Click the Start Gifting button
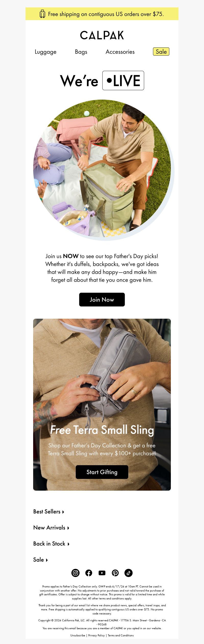This screenshot has width=204, height=644. tap(102, 472)
